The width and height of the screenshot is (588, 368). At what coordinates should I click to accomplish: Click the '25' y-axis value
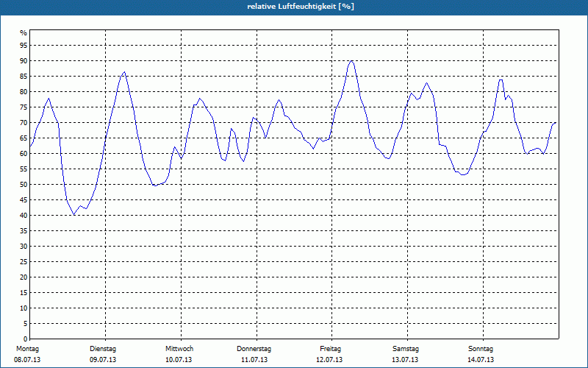(x=24, y=262)
